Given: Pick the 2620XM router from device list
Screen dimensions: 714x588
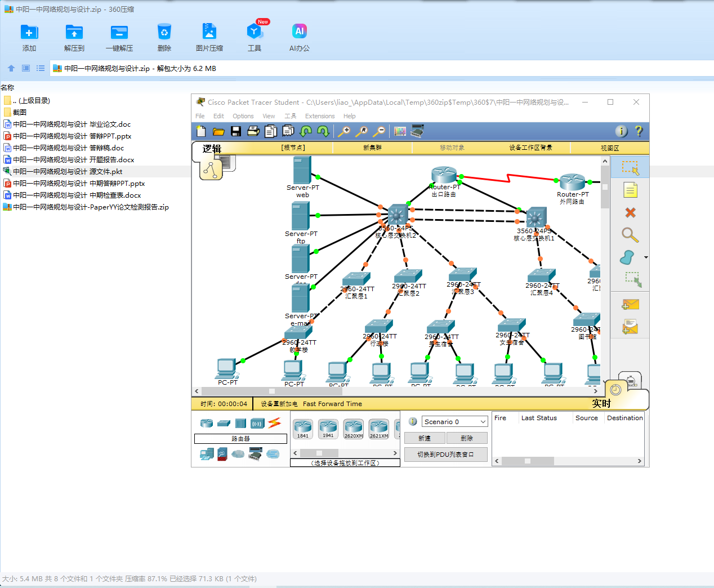Looking at the screenshot, I should pos(354,429).
